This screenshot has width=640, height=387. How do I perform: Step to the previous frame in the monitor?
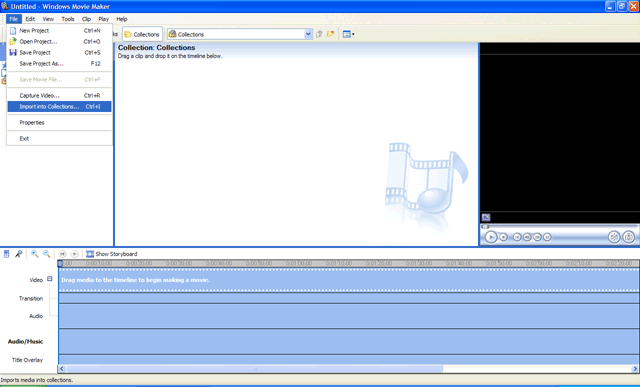click(x=527, y=237)
